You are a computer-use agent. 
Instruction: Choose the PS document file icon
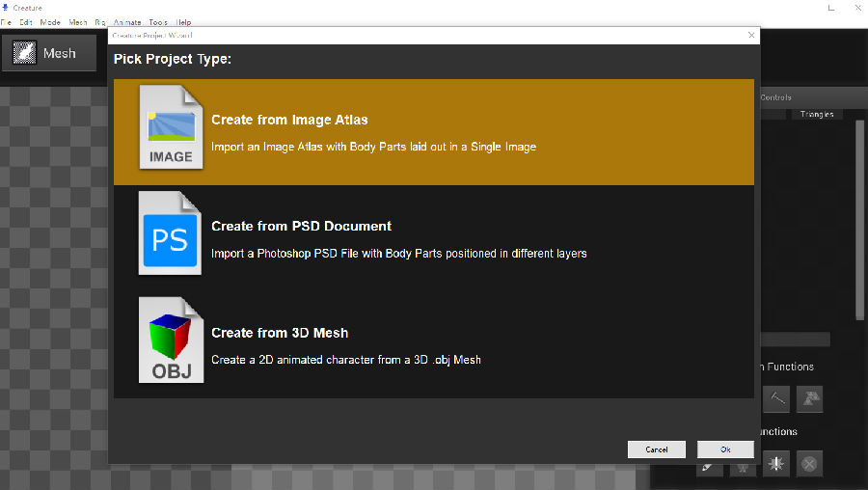tap(171, 233)
